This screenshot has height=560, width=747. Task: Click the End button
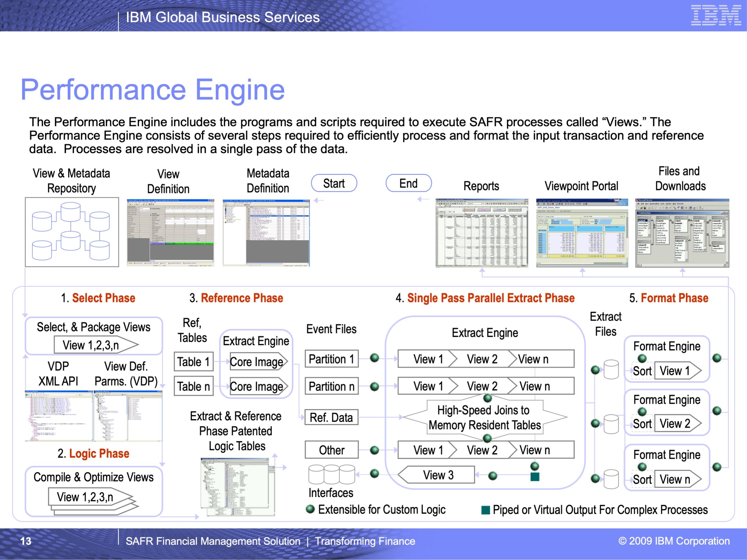click(409, 183)
